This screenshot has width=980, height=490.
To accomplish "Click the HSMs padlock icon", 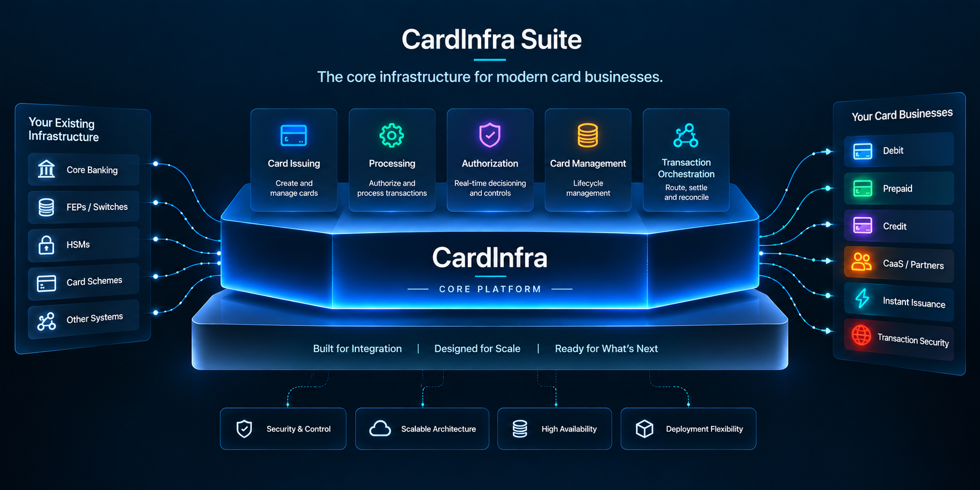I will (x=46, y=244).
